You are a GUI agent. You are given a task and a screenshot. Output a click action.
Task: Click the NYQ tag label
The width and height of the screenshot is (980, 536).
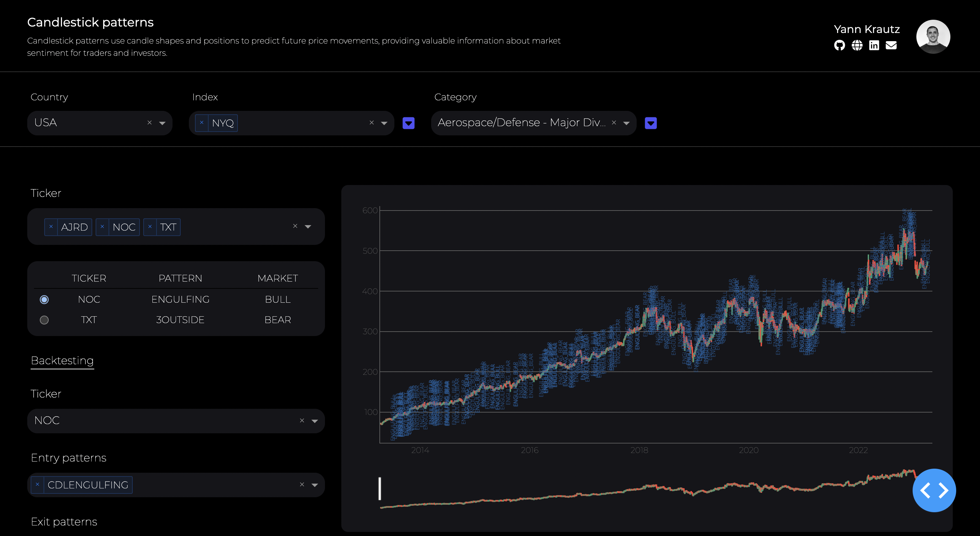pos(223,123)
